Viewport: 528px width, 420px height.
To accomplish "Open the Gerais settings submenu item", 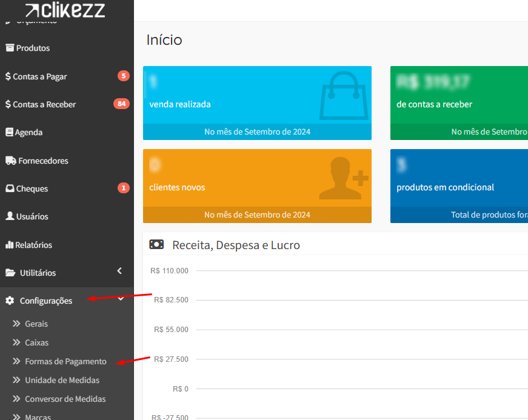I will pyautogui.click(x=36, y=324).
